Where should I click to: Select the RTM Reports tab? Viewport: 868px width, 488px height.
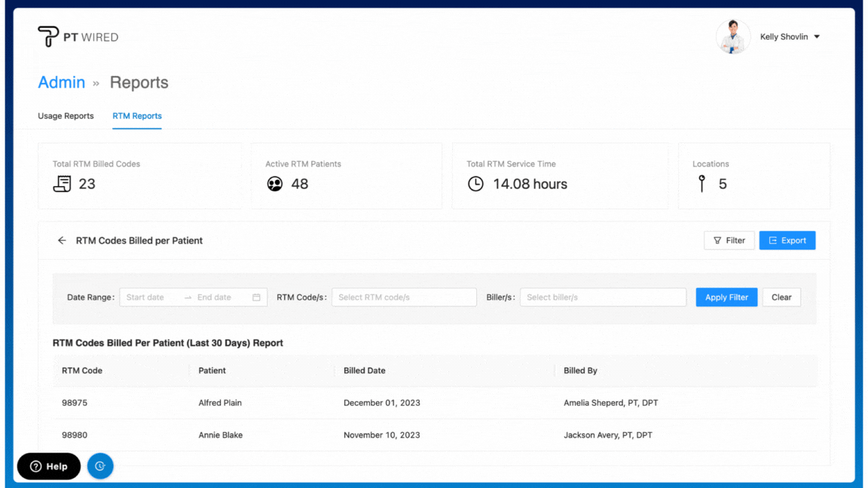point(137,116)
